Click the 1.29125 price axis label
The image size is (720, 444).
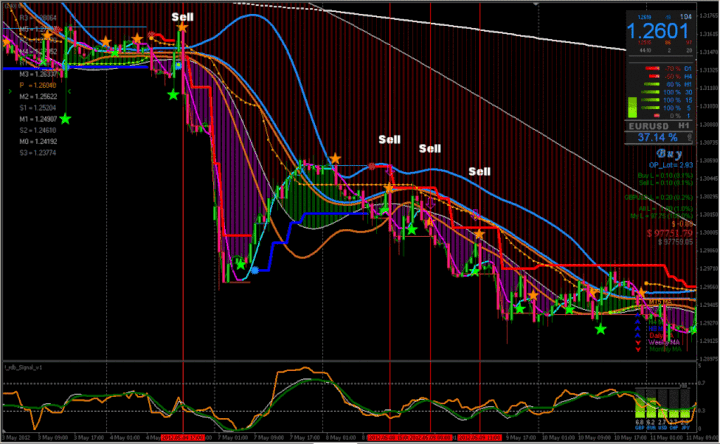tap(709, 341)
